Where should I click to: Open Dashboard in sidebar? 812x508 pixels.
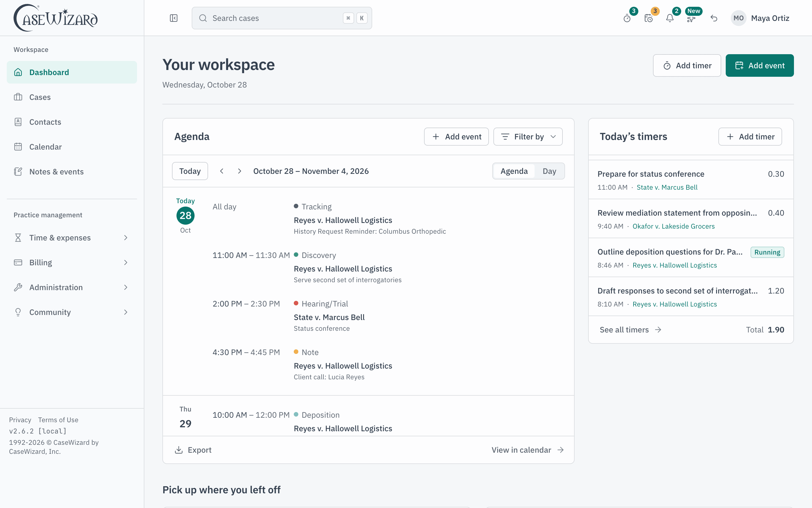tap(72, 72)
